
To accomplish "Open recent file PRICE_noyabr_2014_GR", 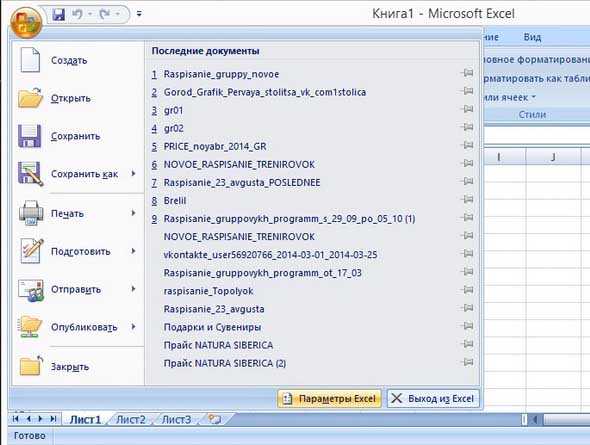I will click(x=215, y=146).
